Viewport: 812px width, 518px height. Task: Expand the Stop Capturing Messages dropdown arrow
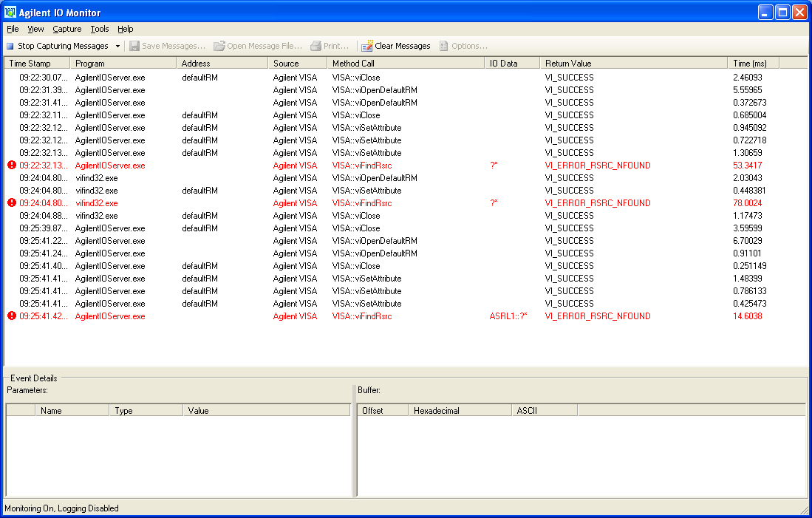tap(117, 46)
